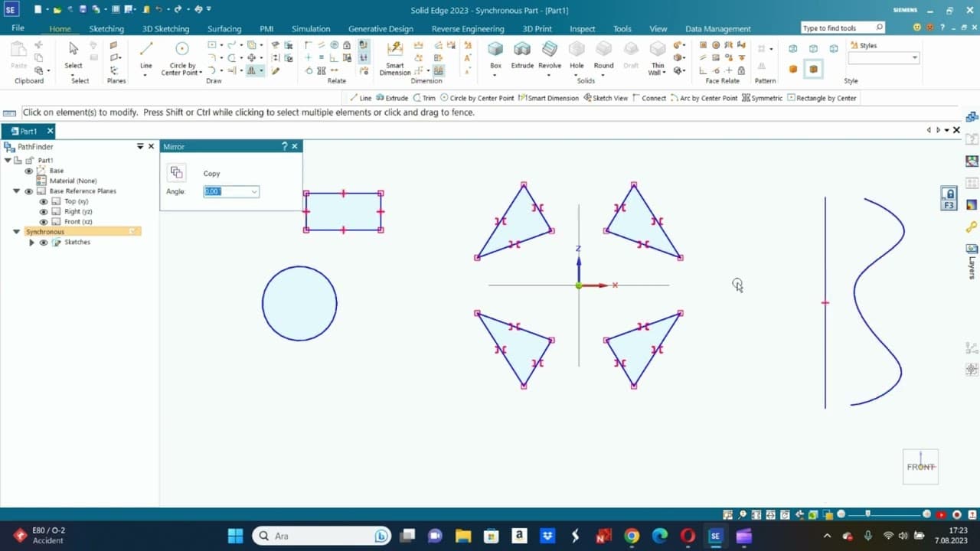Choose the Circle by Center Point tool
The width and height of the screenshot is (980, 551).
click(x=182, y=57)
